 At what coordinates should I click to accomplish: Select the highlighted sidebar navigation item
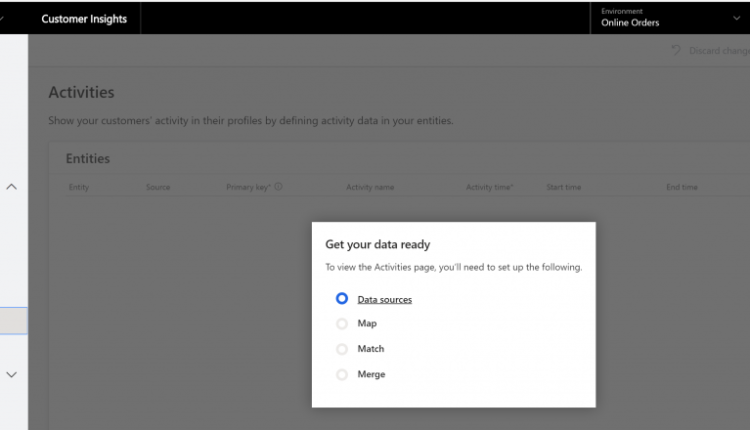click(x=14, y=320)
